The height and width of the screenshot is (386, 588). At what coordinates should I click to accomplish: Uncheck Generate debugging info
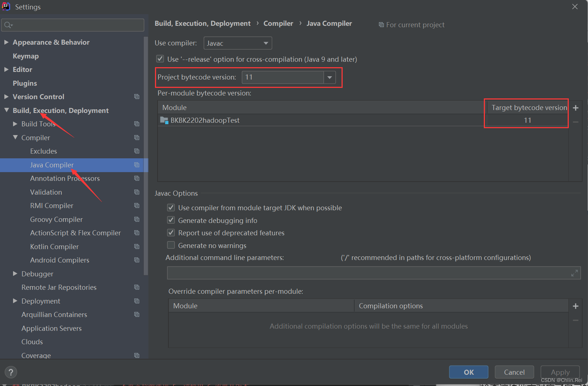tap(171, 220)
